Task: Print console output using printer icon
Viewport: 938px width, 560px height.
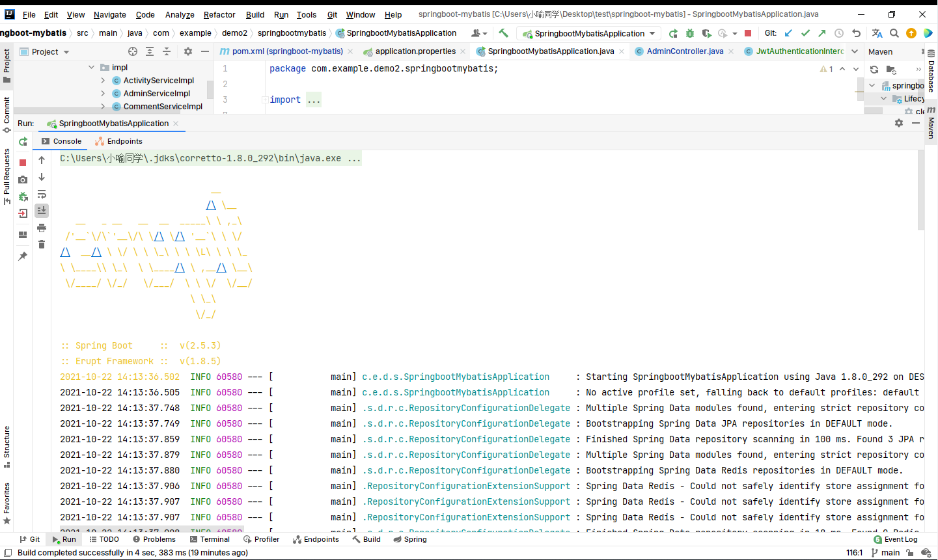Action: tap(42, 228)
